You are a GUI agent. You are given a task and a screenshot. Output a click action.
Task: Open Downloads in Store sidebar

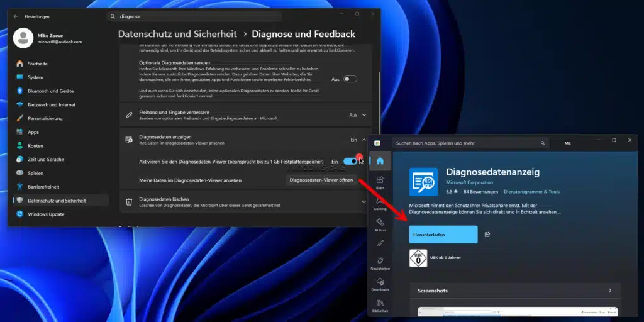click(380, 284)
